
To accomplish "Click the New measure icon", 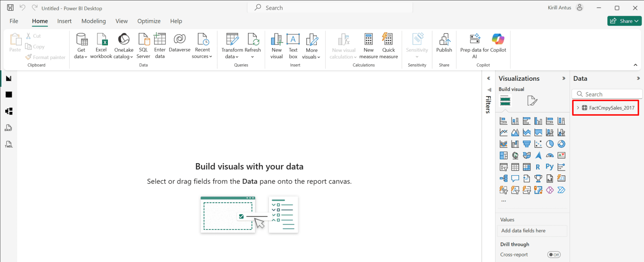I will 368,40.
